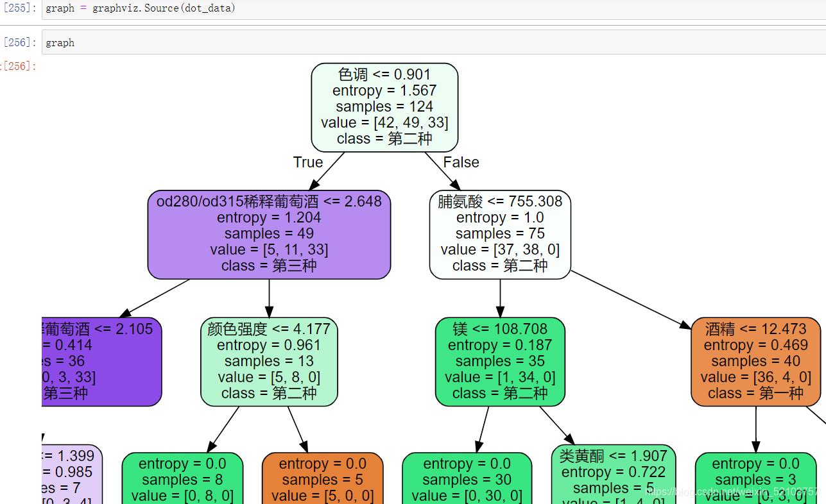The width and height of the screenshot is (826, 504).
Task: Click 'value = [36, 4, 0]' text
Action: [755, 377]
